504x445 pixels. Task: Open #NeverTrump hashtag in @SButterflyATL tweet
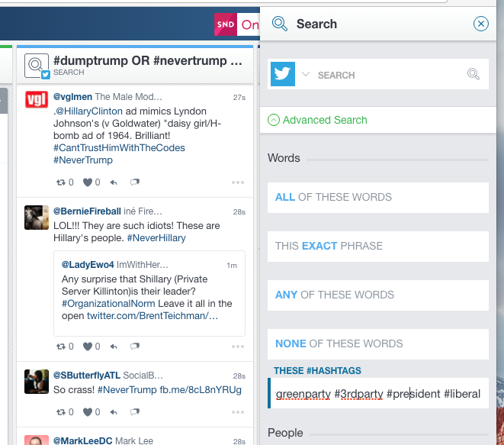[127, 390]
